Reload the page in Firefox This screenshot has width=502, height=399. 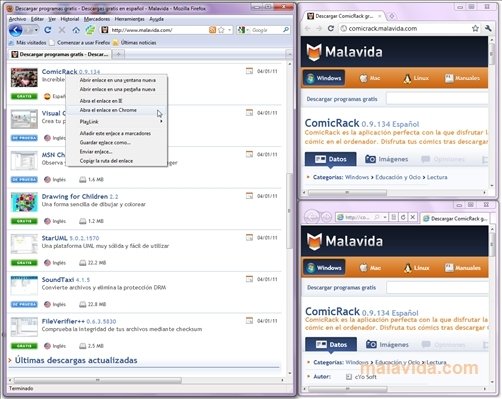tap(48, 30)
